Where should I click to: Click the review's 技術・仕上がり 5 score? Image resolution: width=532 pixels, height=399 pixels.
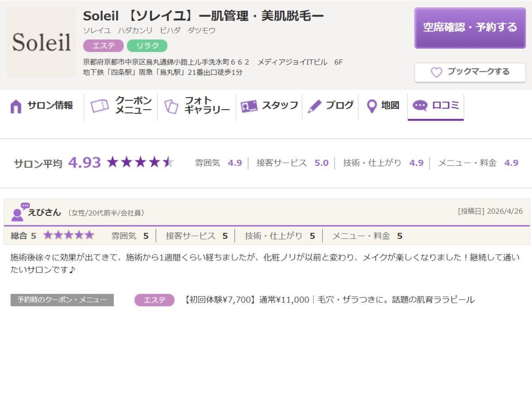pos(280,236)
